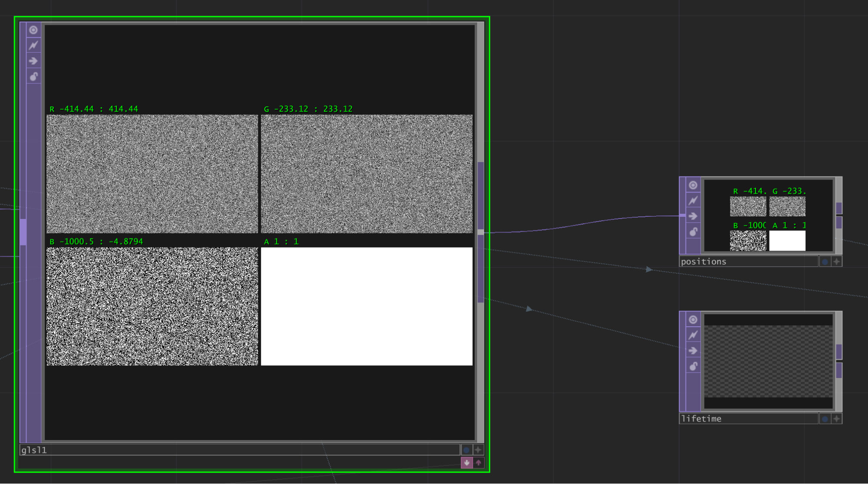
Task: Click B -1000.5 : -4.8794 label
Action: 96,242
